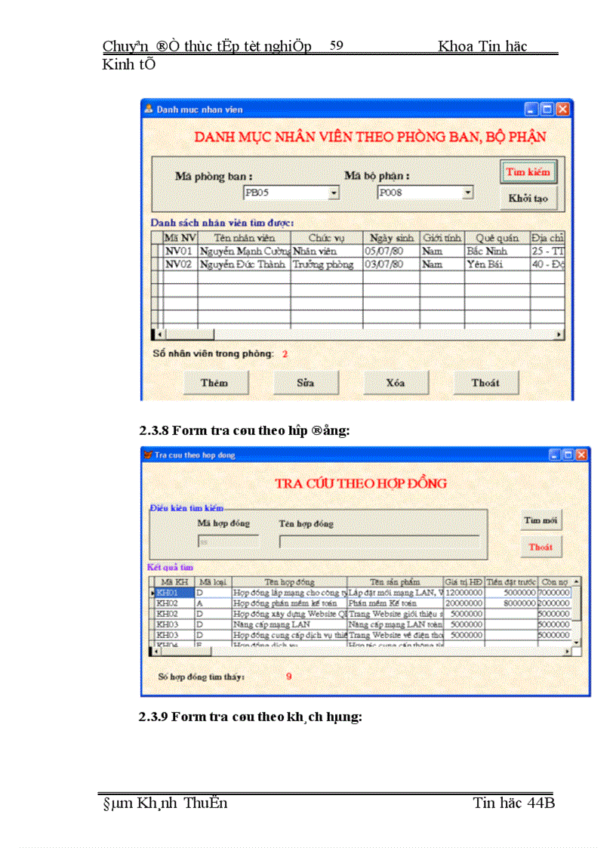Click the Tìm mới button
The width and height of the screenshot is (616, 848).
coord(541,520)
